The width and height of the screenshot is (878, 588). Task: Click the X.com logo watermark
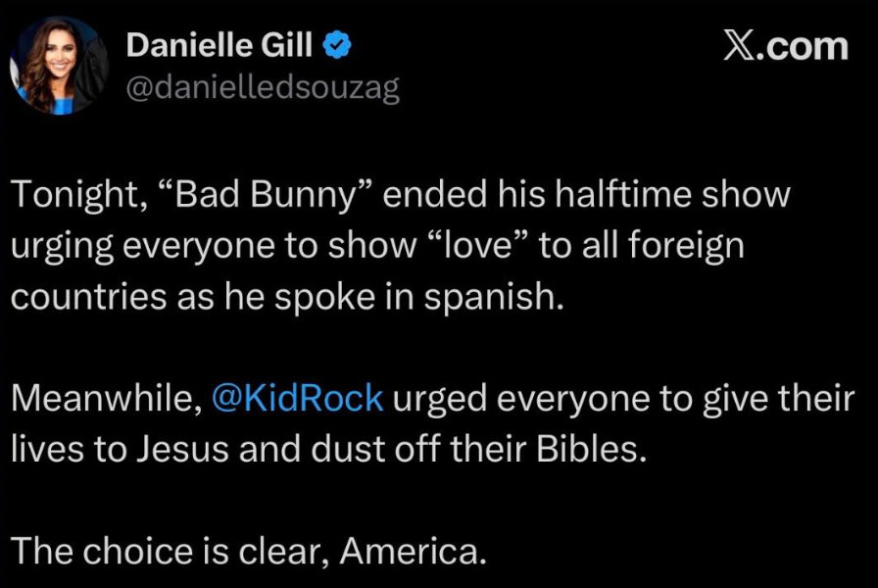(784, 47)
